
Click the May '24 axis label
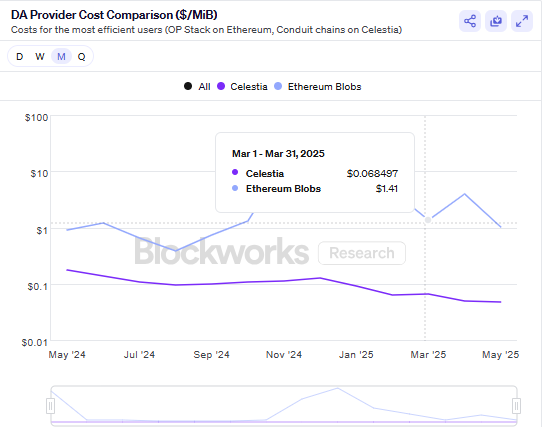pyautogui.click(x=67, y=355)
